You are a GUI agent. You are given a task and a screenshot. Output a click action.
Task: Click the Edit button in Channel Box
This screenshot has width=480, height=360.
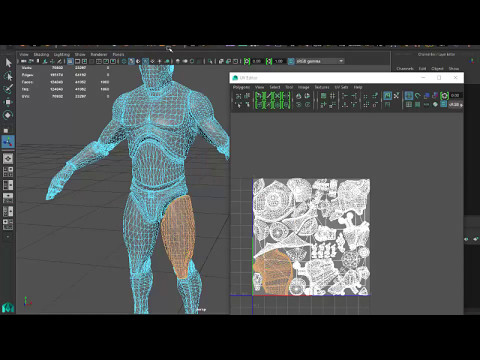(x=422, y=68)
